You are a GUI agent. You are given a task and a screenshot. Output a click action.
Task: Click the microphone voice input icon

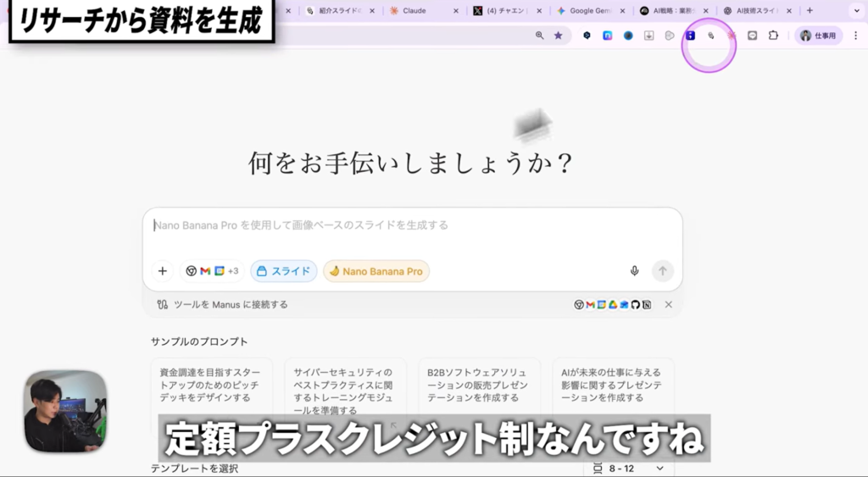point(634,271)
